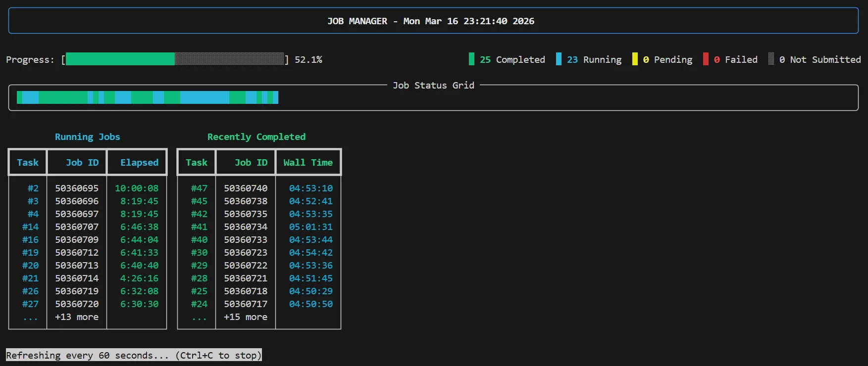Click the '+13 more' running jobs entry

point(77,317)
